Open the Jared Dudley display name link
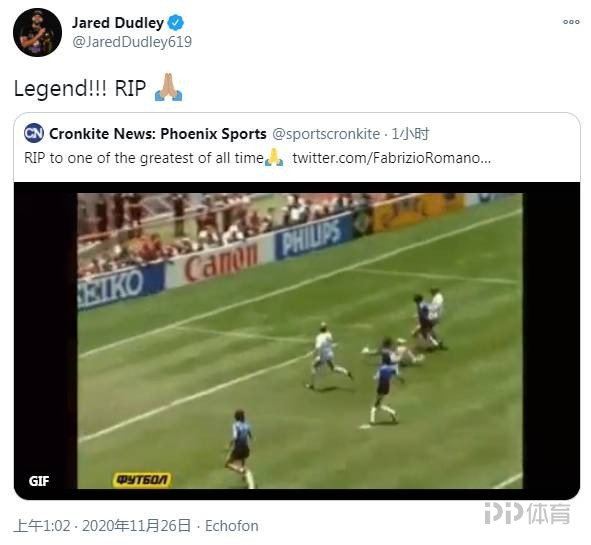The image size is (591, 545). click(118, 23)
